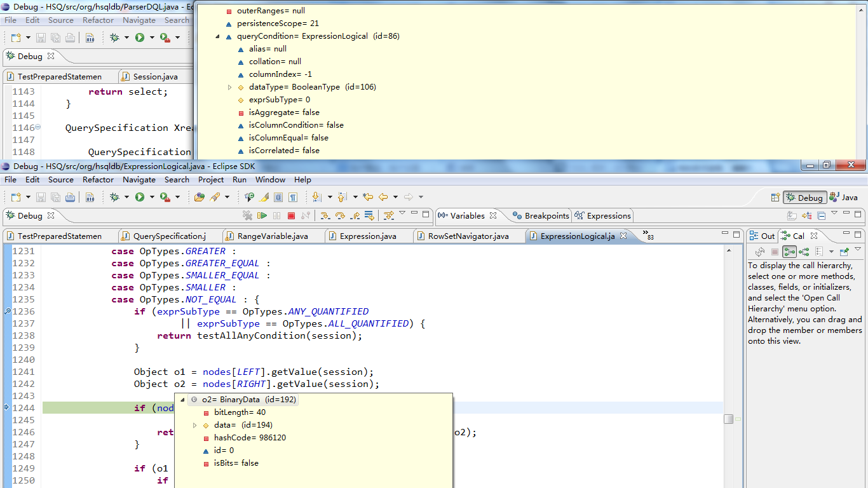The height and width of the screenshot is (488, 868).
Task: Show the hidden editor tabs list chevron
Action: (x=648, y=235)
